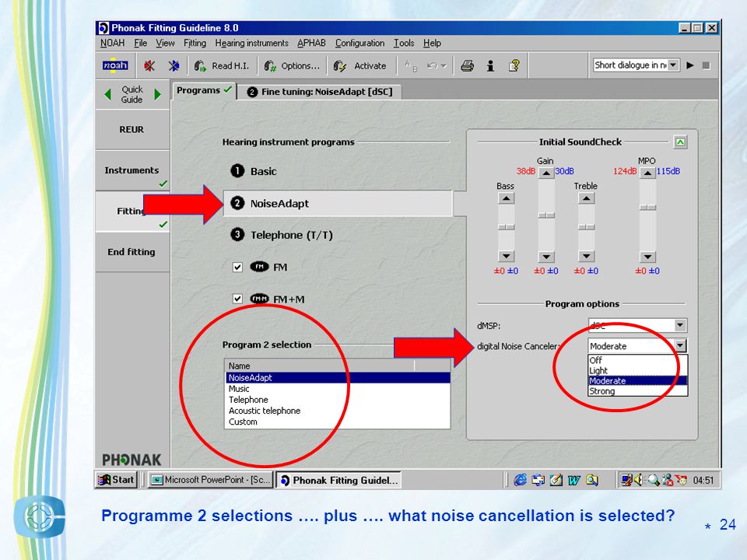Click the NOAH logo toolbar button
Screen dimensions: 747x560
(x=115, y=65)
